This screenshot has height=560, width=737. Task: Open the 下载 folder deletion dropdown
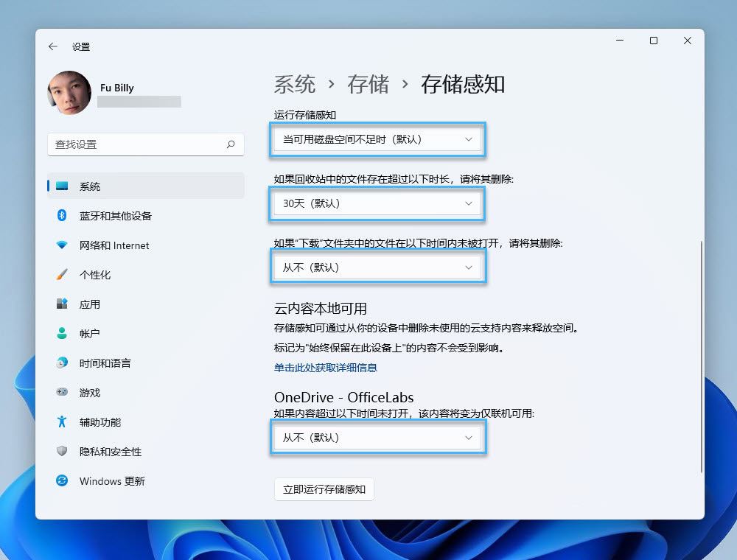(x=377, y=267)
